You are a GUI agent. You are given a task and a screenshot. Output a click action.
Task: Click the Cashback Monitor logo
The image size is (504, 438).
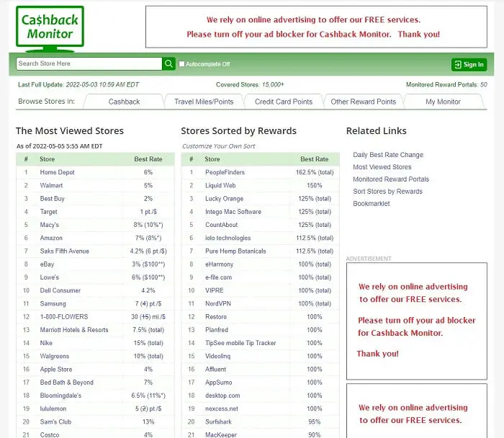50,27
